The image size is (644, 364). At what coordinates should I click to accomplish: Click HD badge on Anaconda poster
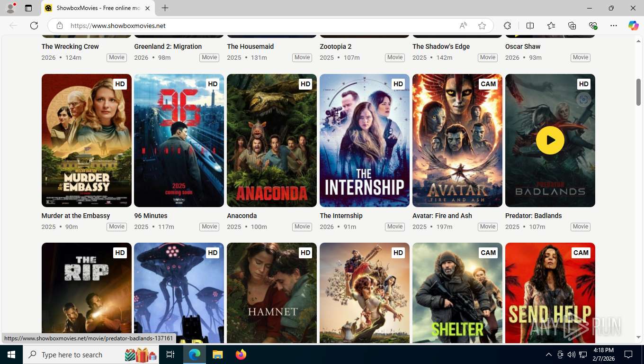tap(305, 84)
